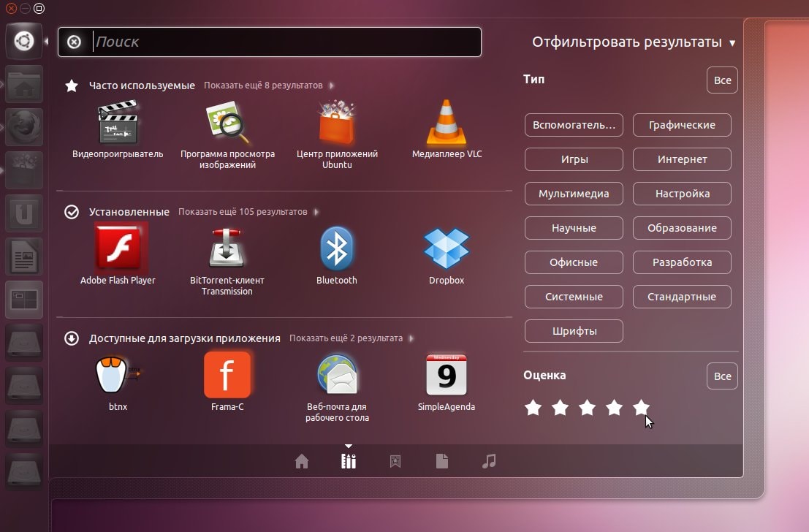Collapse Доступные для загрузки приложения header
809x532 pixels.
(x=185, y=338)
